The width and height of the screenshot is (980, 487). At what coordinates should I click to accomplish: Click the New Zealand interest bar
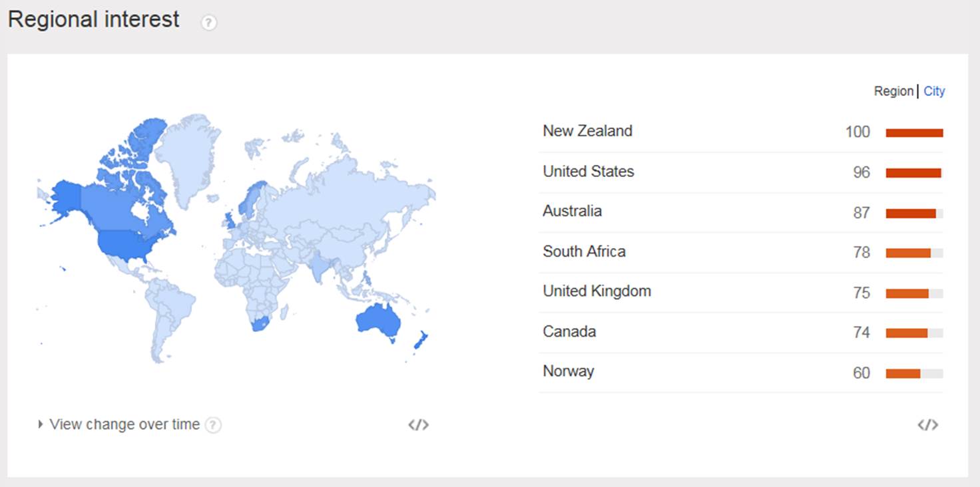pos(914,133)
